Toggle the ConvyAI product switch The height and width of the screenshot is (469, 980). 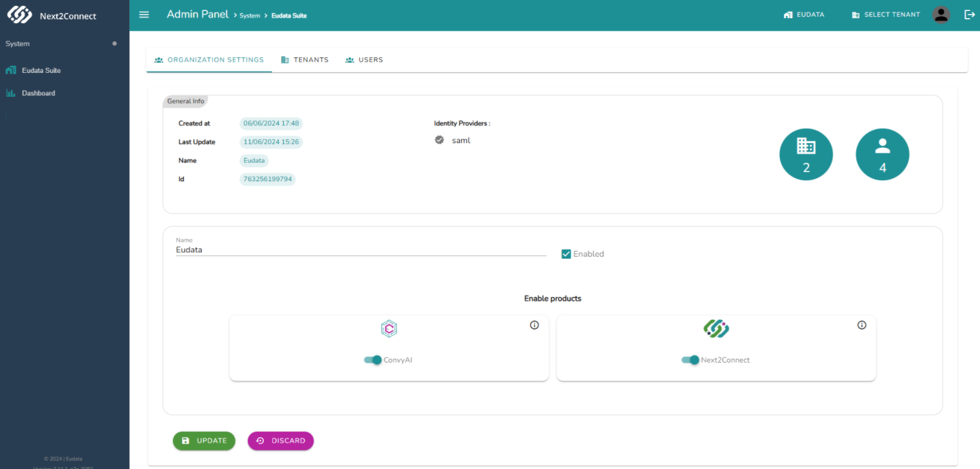[373, 360]
